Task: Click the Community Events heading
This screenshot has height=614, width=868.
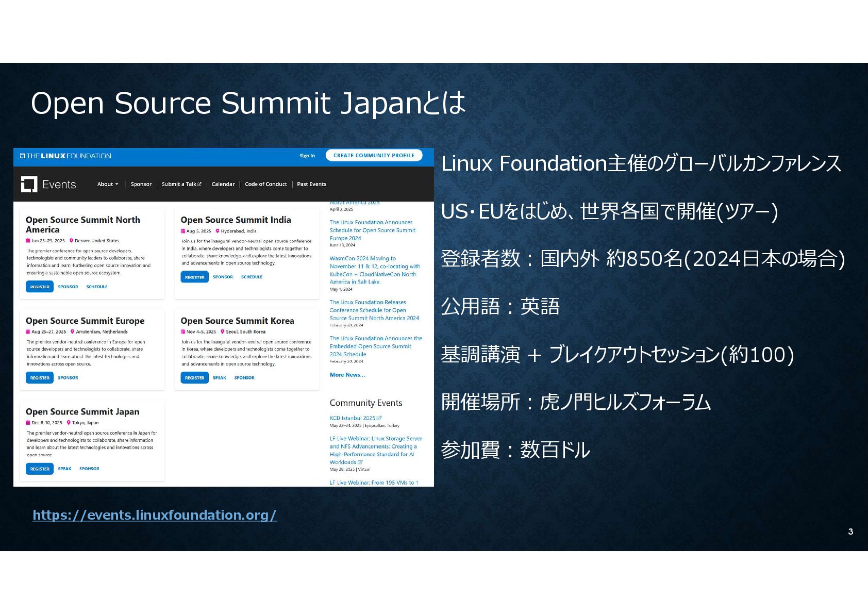Action: point(366,403)
